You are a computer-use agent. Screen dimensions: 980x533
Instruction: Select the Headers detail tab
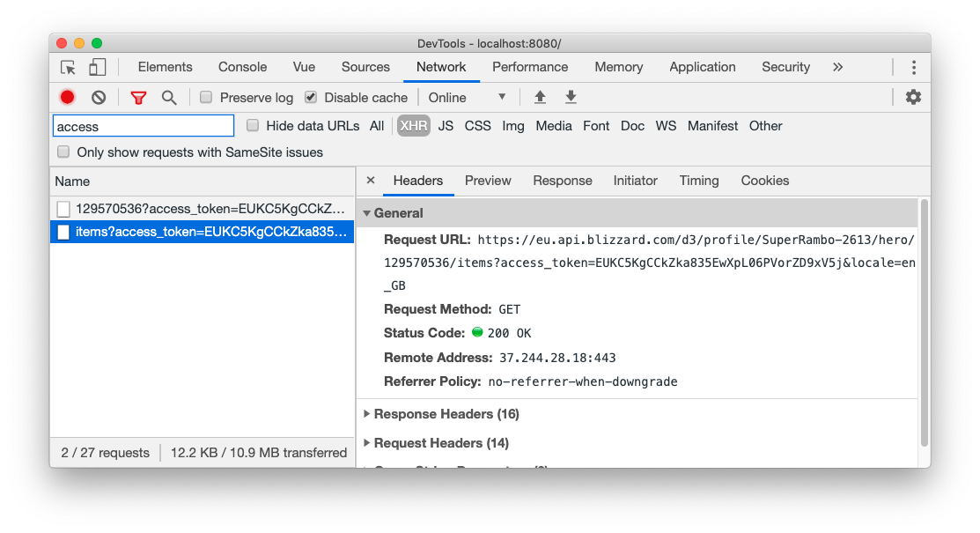418,181
